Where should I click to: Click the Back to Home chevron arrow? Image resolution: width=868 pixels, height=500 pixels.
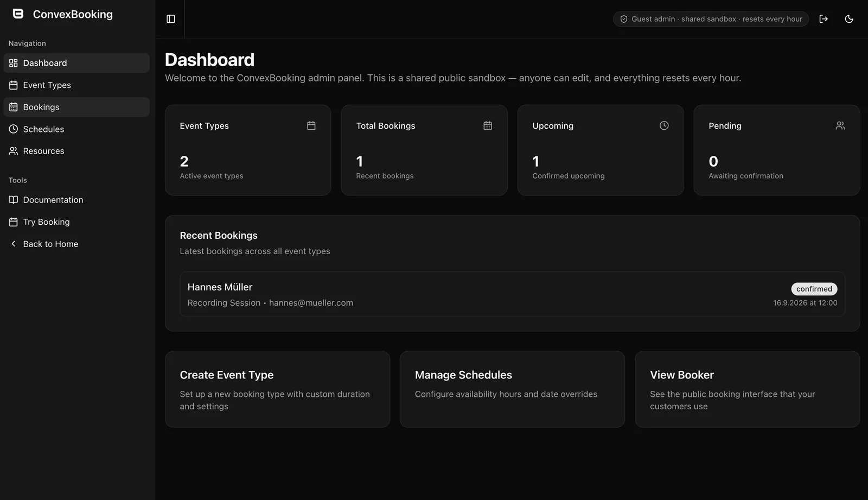click(x=14, y=244)
